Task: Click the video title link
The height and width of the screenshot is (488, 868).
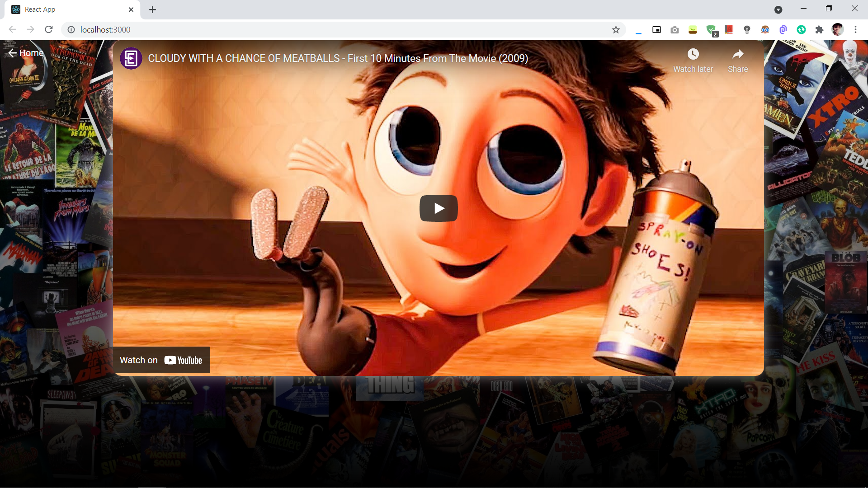Action: pyautogui.click(x=338, y=58)
